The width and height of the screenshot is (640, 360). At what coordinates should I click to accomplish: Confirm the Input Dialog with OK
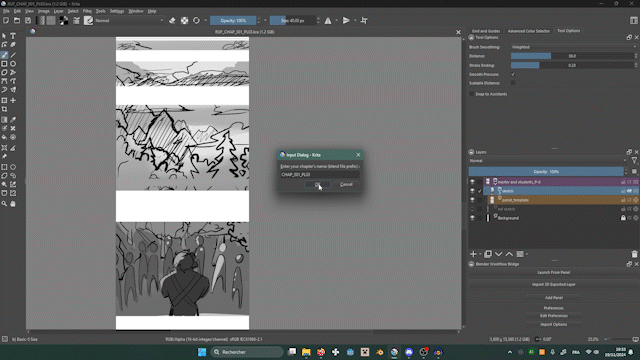coord(318,184)
